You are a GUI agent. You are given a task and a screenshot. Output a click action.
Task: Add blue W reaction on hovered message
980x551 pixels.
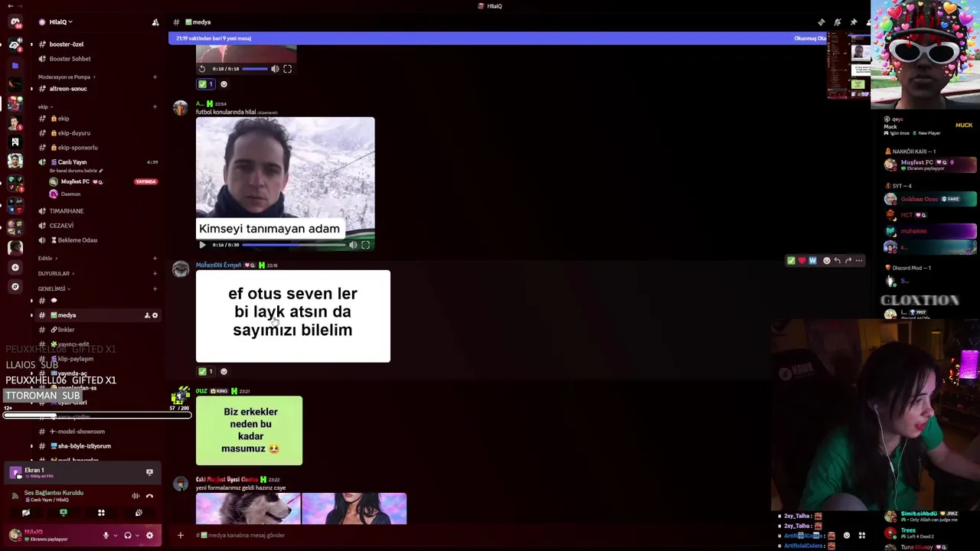tap(812, 261)
